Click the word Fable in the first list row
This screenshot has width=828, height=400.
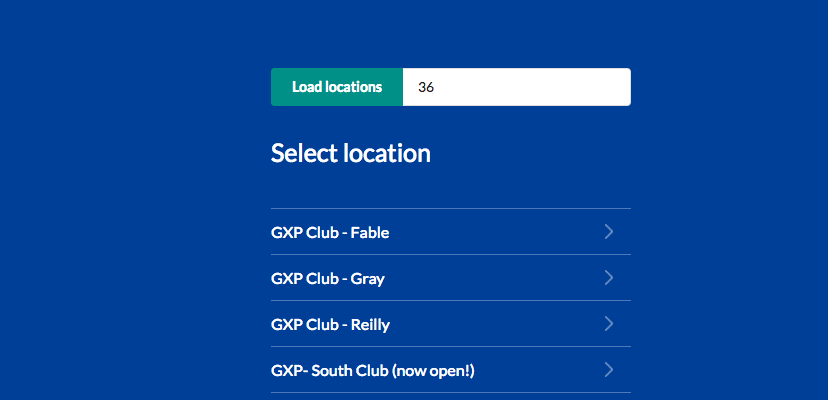click(x=370, y=232)
